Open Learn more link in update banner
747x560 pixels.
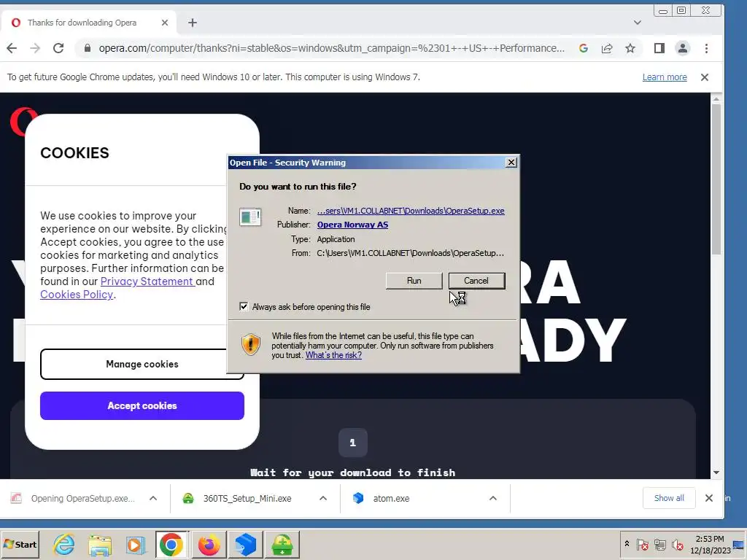(664, 77)
